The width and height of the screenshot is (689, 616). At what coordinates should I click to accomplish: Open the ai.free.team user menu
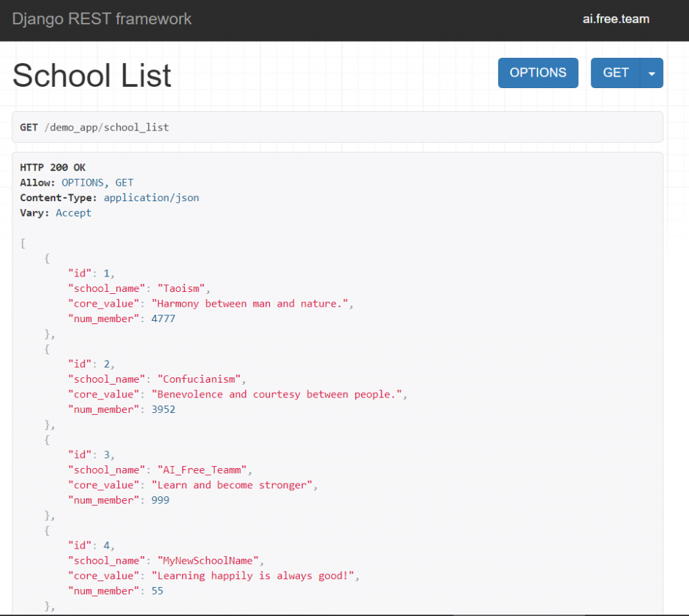pos(616,19)
